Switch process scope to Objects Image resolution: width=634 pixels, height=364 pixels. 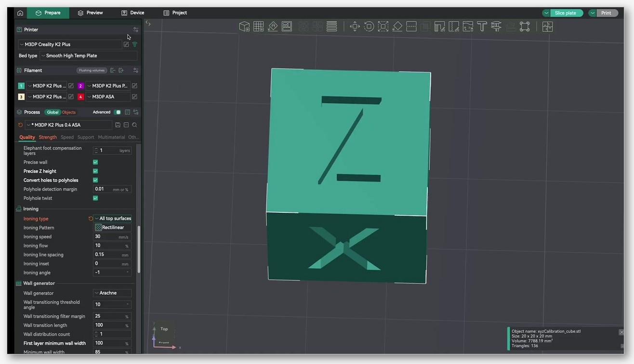click(x=69, y=112)
